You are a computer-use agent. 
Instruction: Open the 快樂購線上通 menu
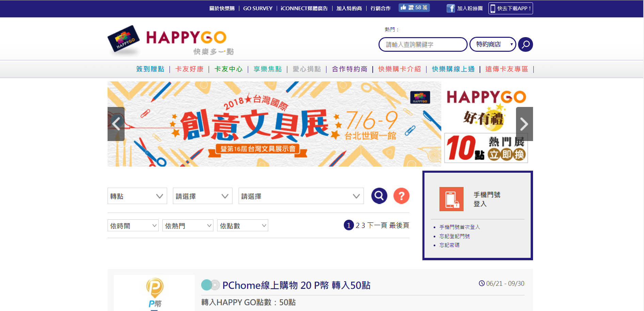pyautogui.click(x=453, y=69)
